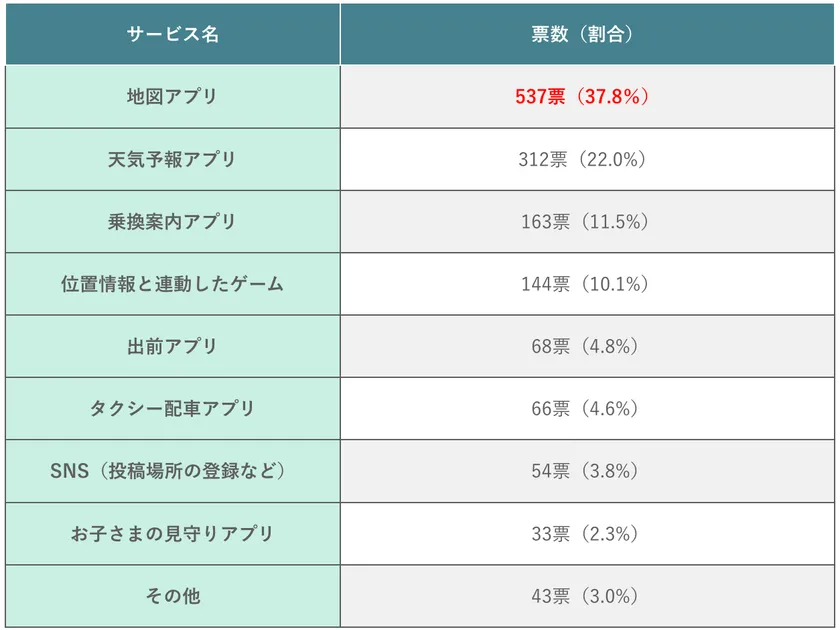Select the その他 row label
The image size is (840, 630).
(x=172, y=597)
